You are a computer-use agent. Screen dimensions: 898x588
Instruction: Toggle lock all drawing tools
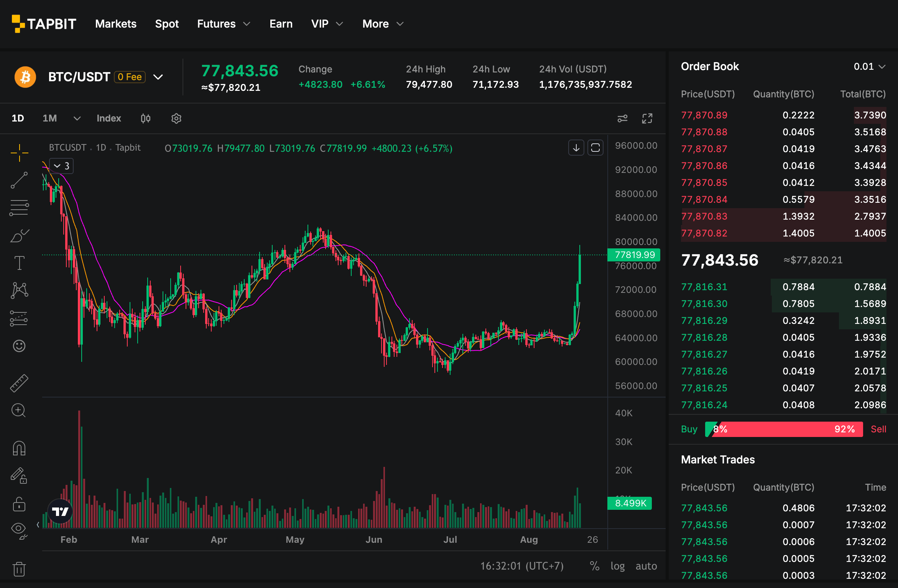point(19,504)
